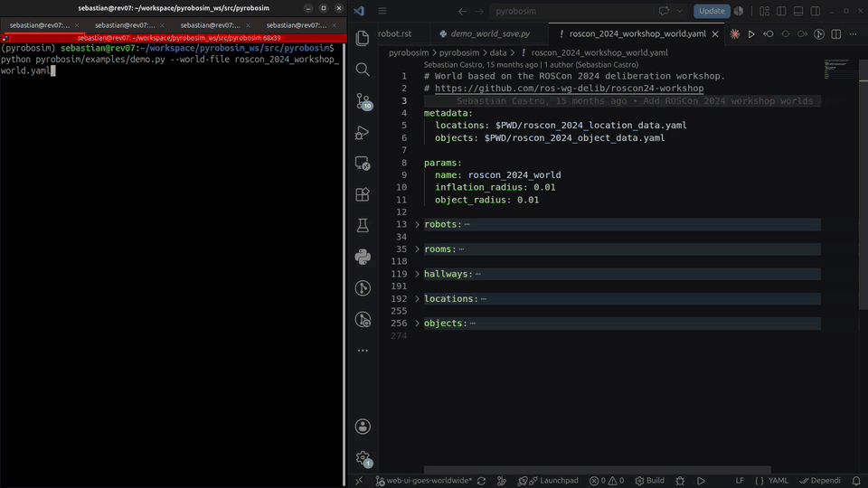Open Source Control view with 10 badge
Screen dimensions: 868x488
(x=363, y=101)
